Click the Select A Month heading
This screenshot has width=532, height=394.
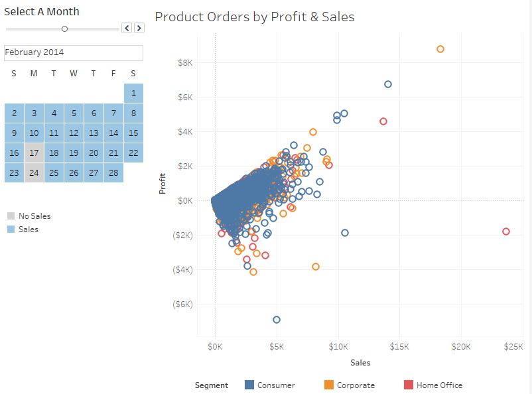coord(42,11)
